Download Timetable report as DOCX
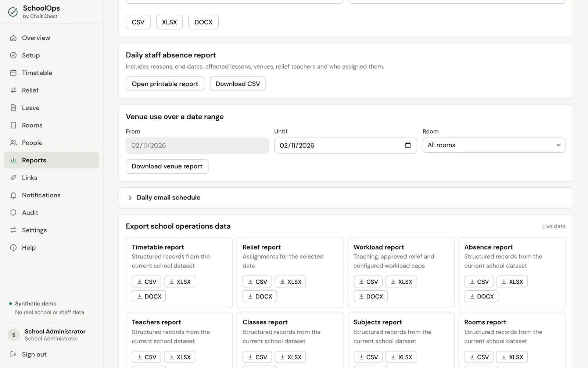588x368 pixels. pos(149,296)
